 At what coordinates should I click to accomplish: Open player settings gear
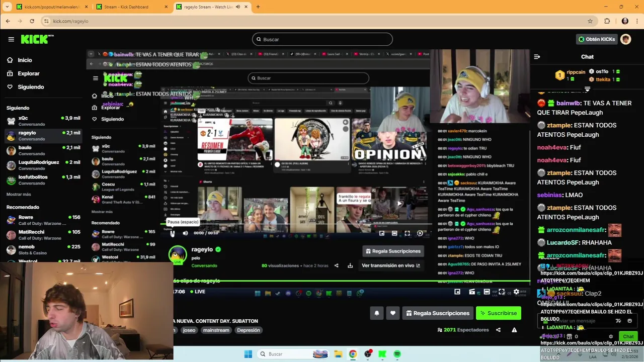coord(516,292)
